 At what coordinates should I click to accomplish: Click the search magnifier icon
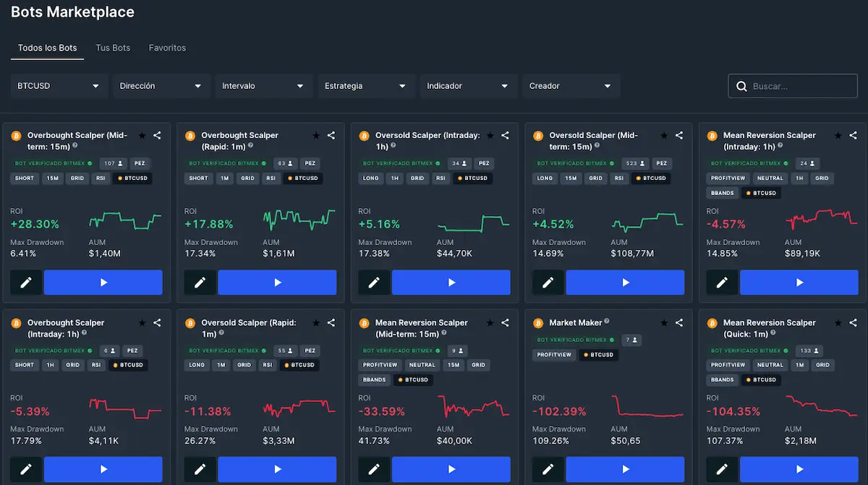[741, 86]
